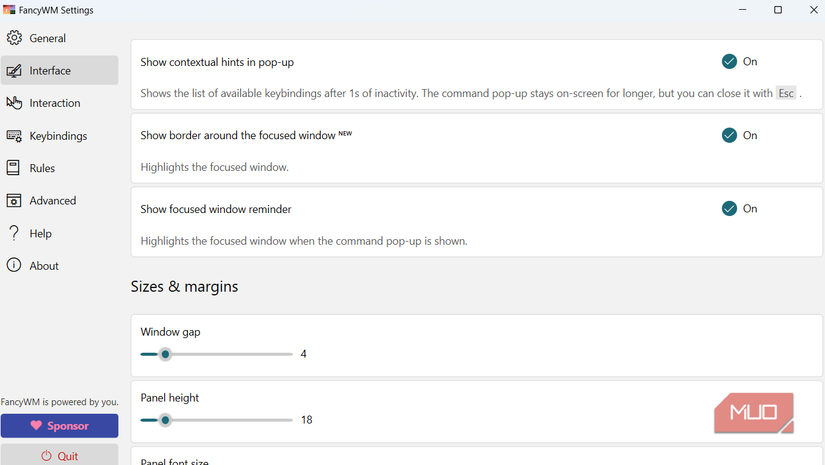Click the About info icon

click(14, 266)
